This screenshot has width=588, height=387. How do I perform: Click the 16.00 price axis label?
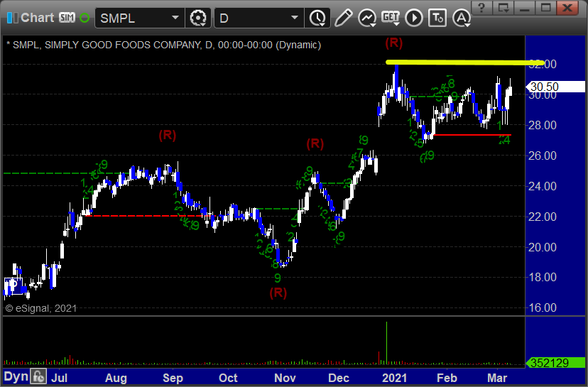(543, 308)
